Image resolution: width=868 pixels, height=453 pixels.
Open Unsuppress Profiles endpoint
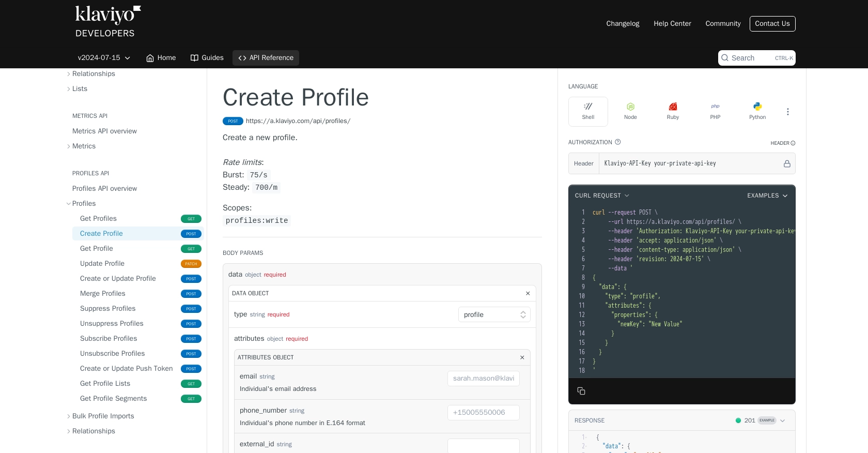click(138, 324)
